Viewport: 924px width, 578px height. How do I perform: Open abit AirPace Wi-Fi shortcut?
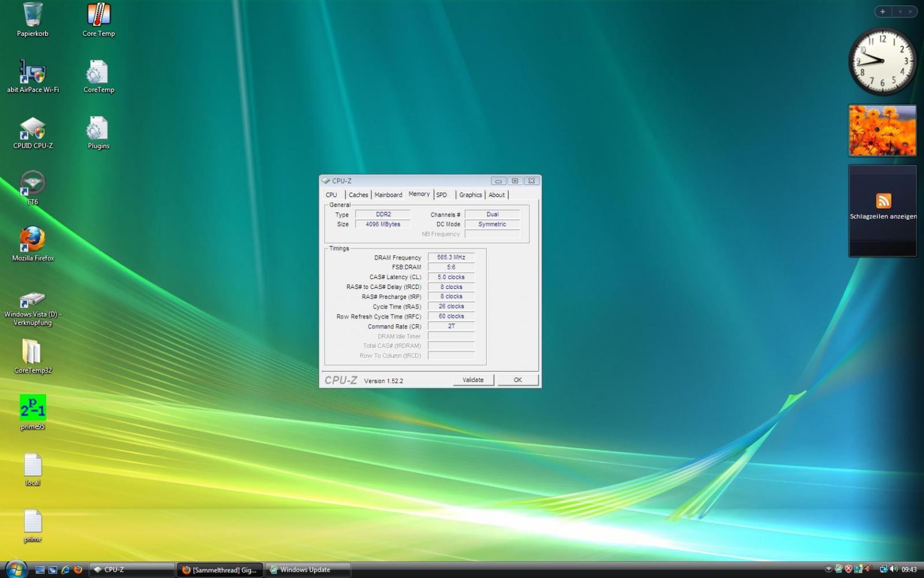[x=33, y=76]
